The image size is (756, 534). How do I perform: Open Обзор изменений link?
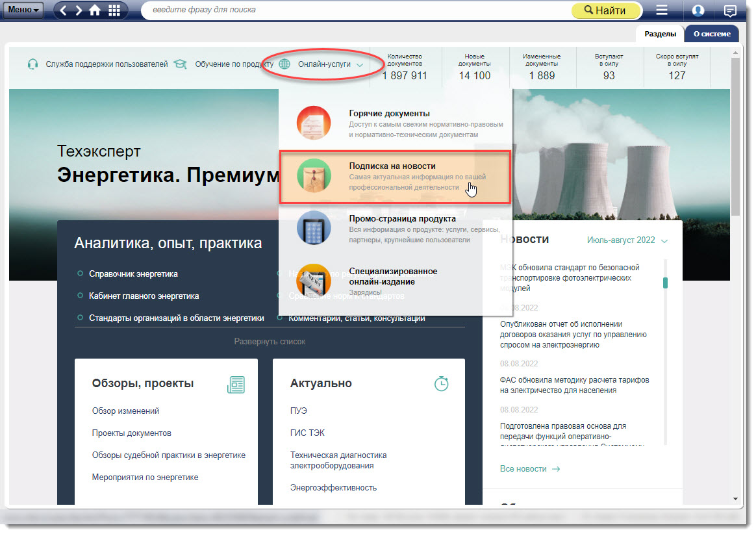pos(125,411)
